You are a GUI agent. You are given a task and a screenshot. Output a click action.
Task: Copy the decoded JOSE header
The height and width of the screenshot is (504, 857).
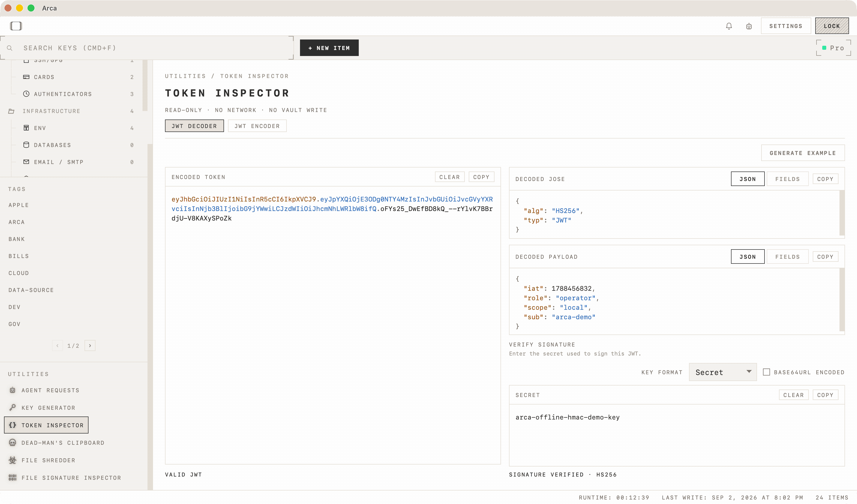click(x=825, y=179)
